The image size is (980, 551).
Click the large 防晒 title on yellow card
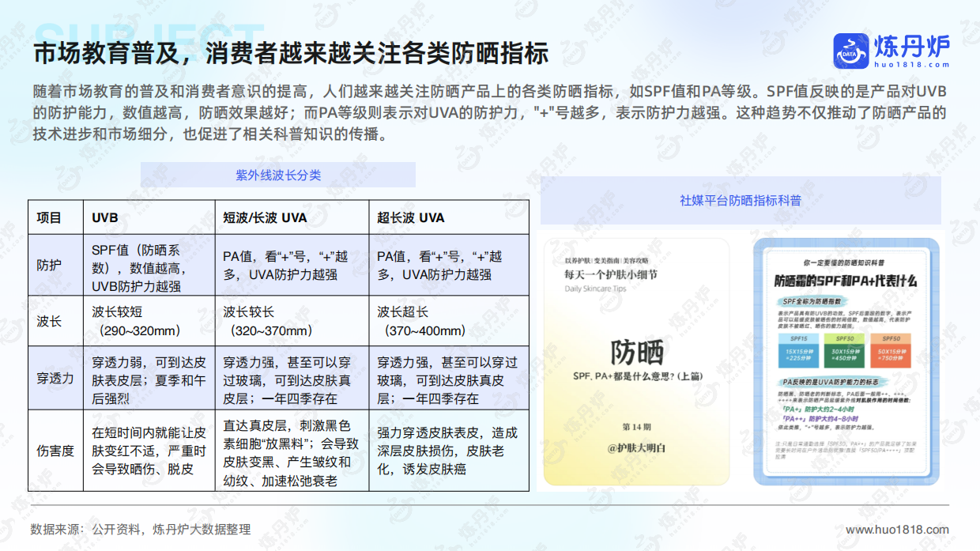[637, 353]
